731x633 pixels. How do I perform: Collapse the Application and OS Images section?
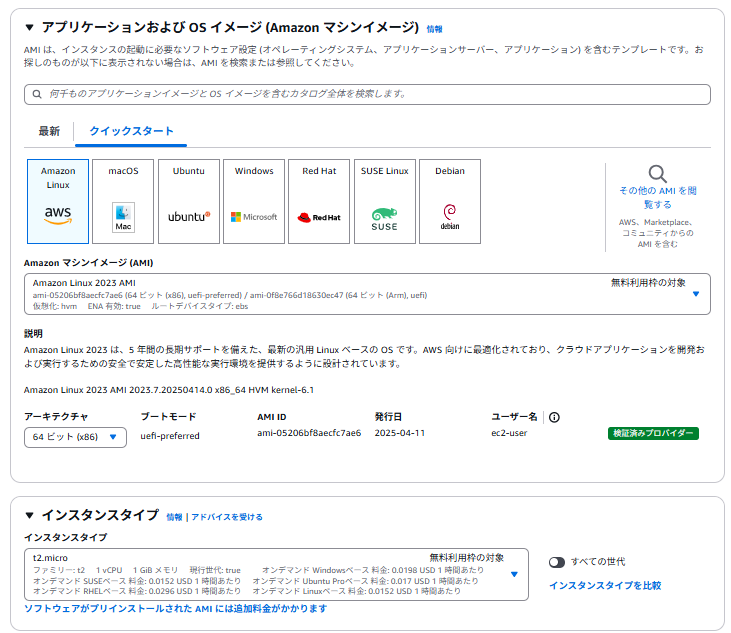pyautogui.click(x=29, y=28)
